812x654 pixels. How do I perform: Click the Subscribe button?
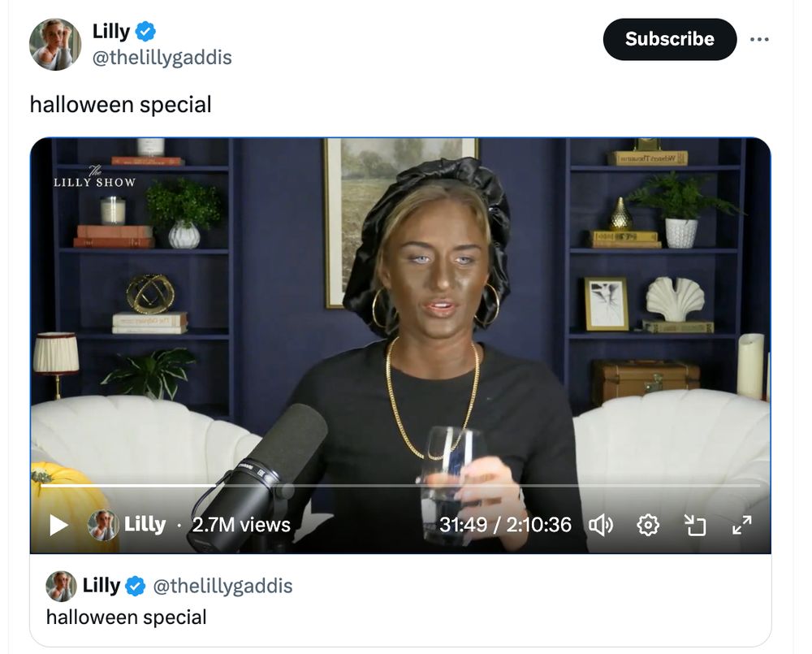(670, 39)
